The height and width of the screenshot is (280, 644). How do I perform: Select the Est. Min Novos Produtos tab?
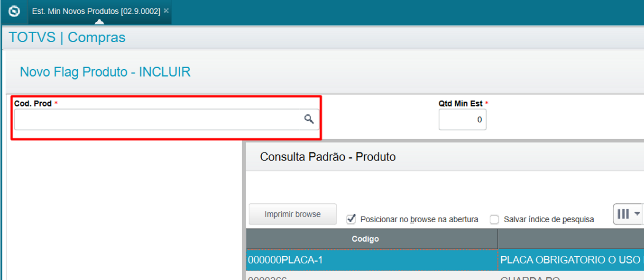[96, 11]
